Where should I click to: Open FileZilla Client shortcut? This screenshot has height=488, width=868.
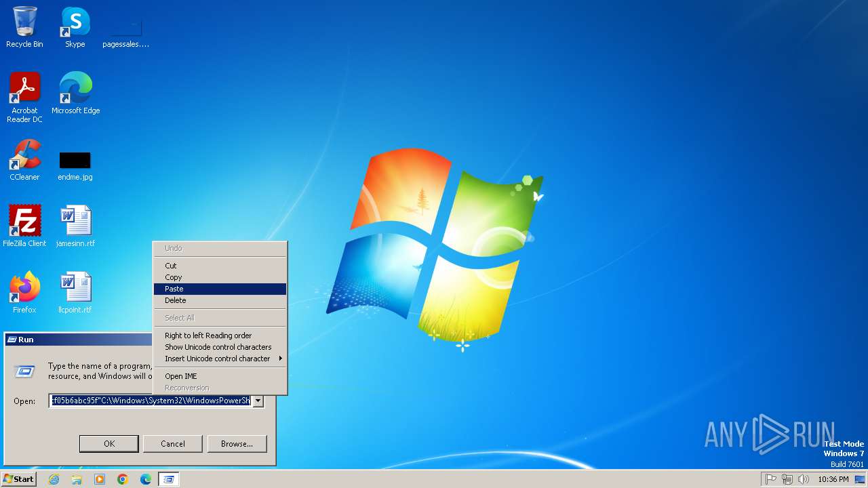24,226
